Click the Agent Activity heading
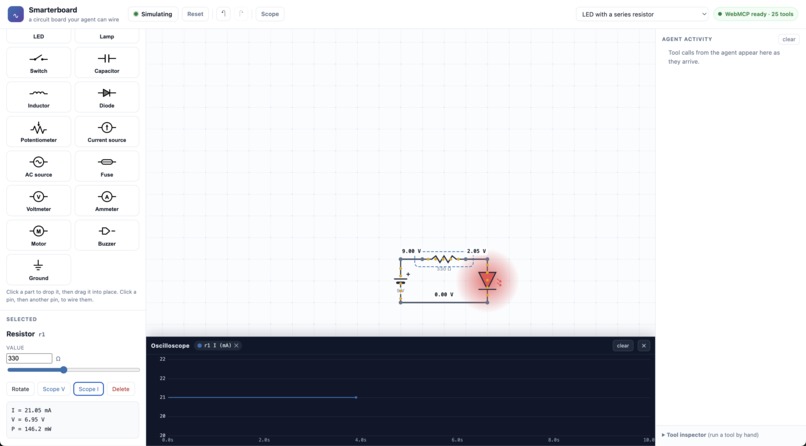806x446 pixels. (687, 39)
